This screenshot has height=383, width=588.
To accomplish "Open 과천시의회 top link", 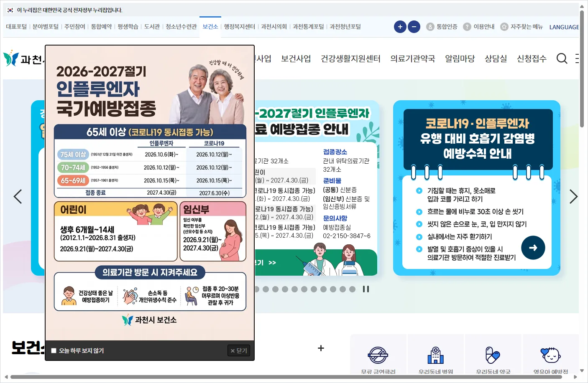I will (274, 27).
